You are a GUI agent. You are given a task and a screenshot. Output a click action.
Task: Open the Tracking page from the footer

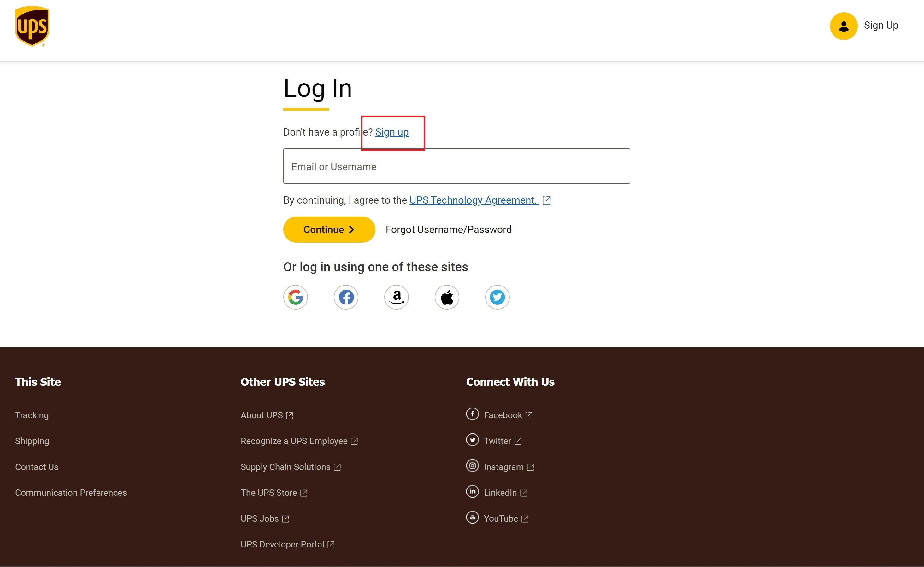click(32, 415)
